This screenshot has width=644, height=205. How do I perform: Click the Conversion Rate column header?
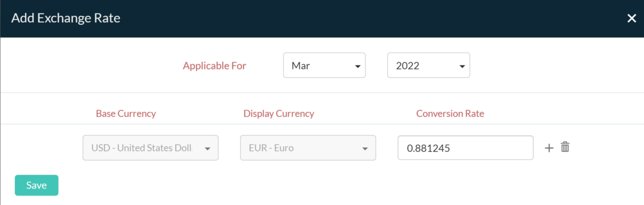click(450, 113)
